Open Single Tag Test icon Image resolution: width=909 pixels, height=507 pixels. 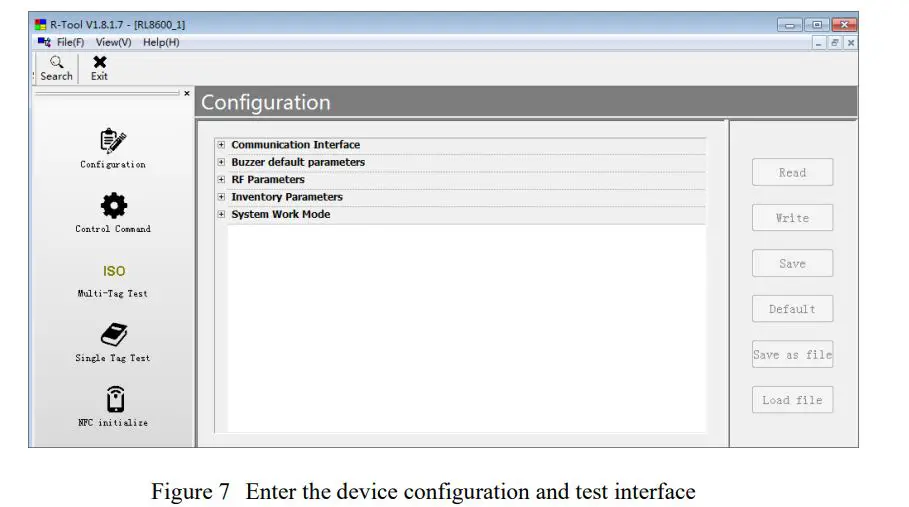(x=113, y=335)
